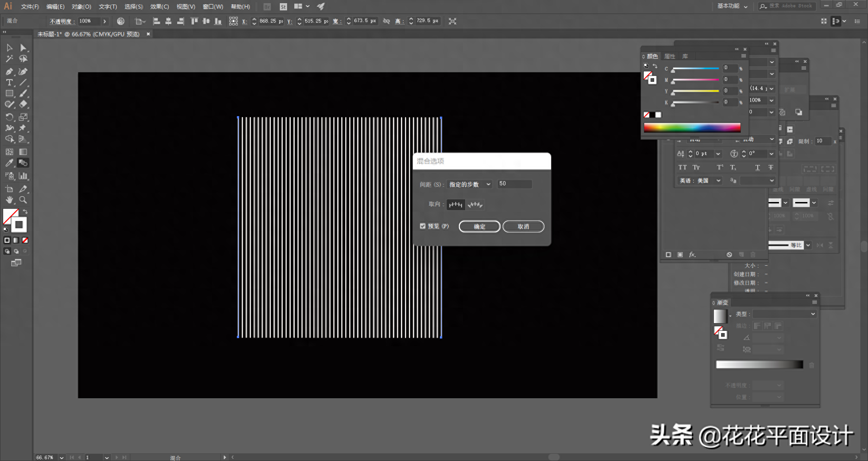The image size is (868, 461).
Task: Uncheck the 预览 preview checkbox
Action: (423, 226)
